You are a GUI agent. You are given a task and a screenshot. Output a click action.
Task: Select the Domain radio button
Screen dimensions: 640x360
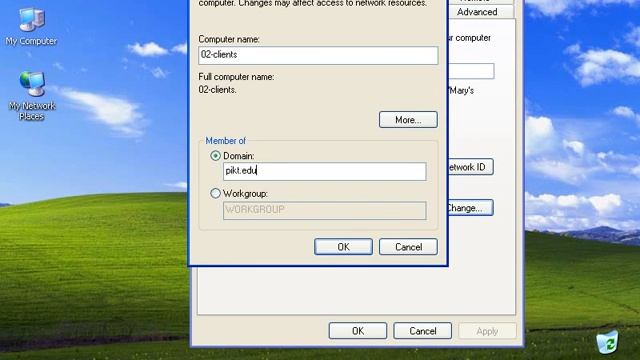click(x=215, y=156)
